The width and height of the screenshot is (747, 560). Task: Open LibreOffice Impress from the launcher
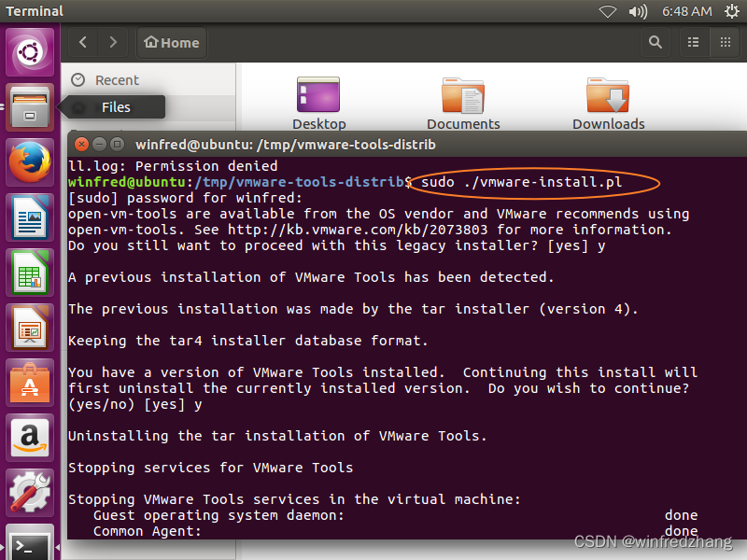(30, 329)
